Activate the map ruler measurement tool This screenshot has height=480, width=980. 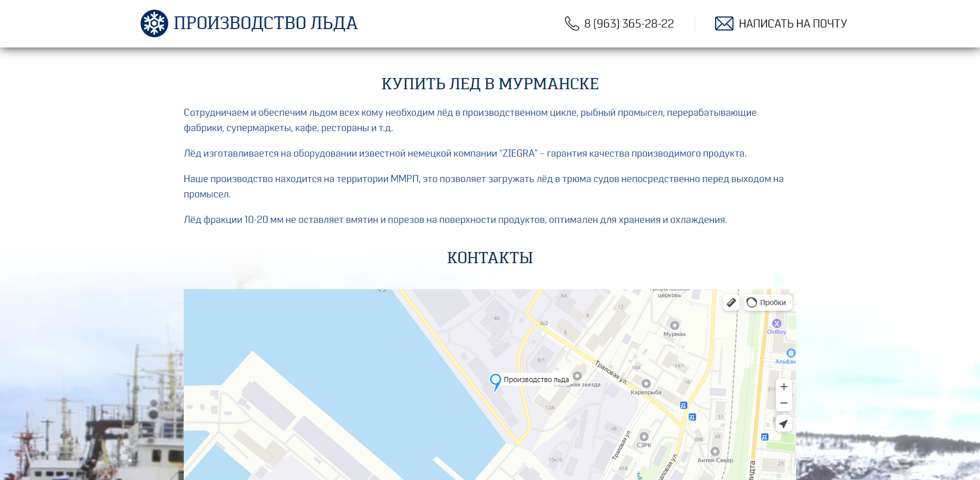coord(731,302)
